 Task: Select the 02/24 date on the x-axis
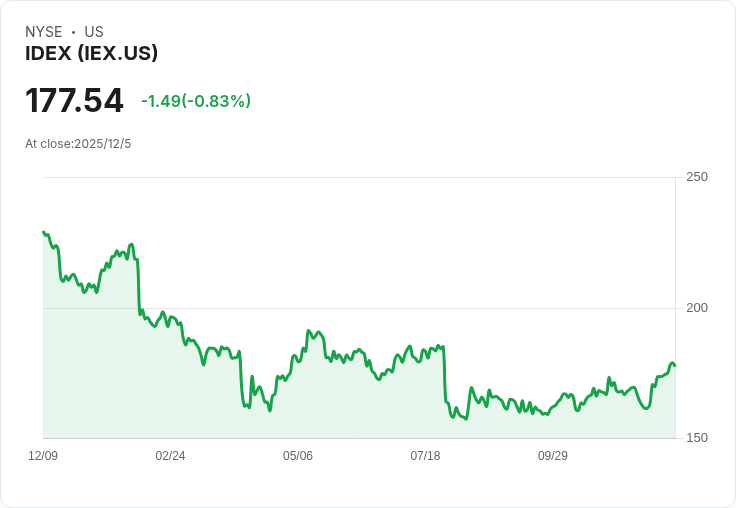170,456
